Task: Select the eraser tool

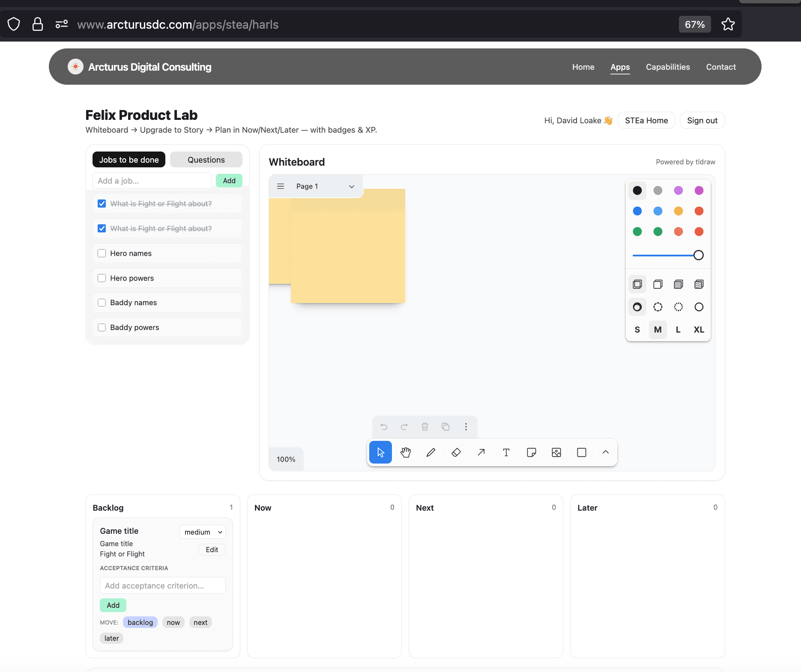Action: pos(456,452)
